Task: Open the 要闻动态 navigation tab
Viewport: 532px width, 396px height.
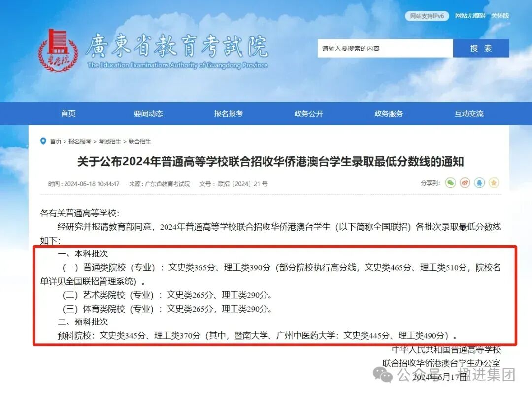Action: coord(148,114)
